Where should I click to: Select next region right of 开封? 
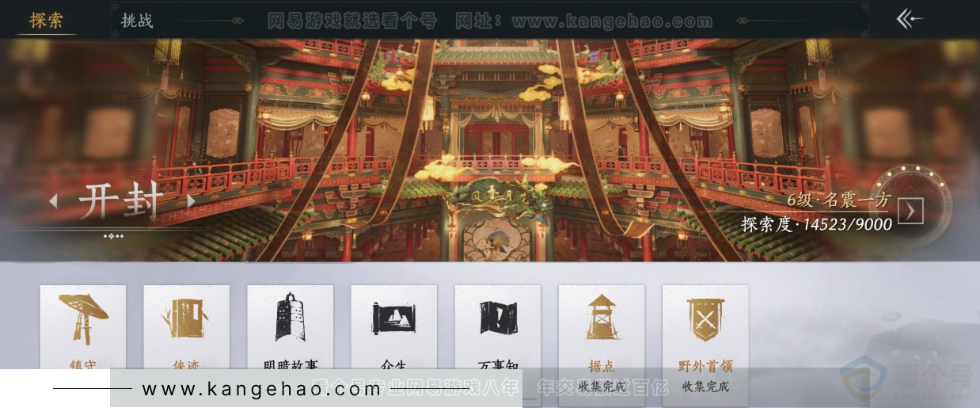(191, 201)
